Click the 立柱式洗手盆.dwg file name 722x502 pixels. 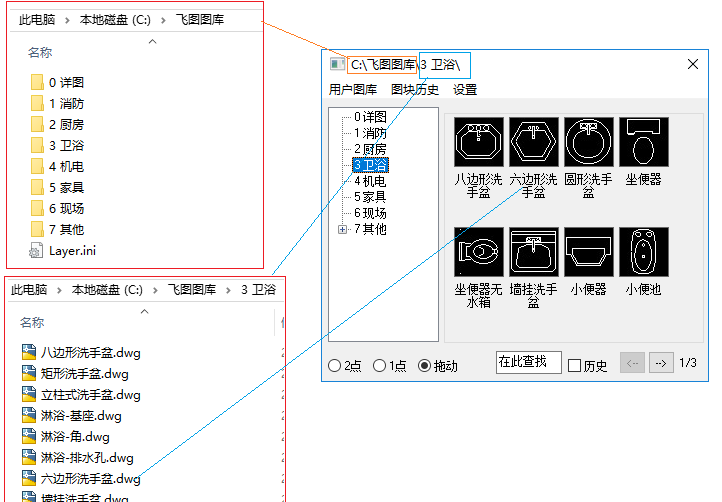(91, 395)
